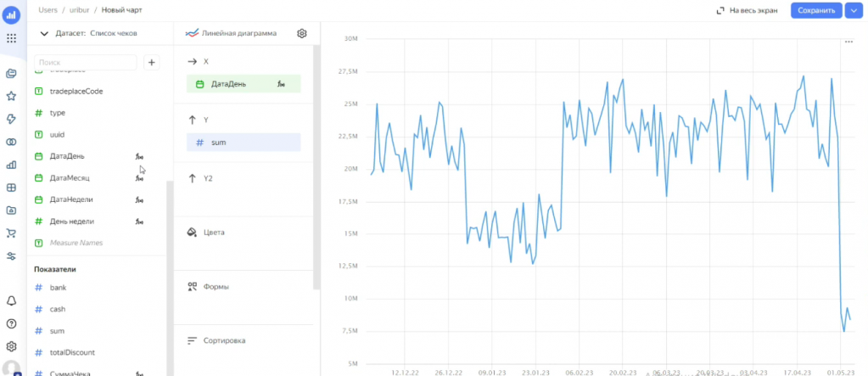Collapse the Датасет Список чеков chevron

point(44,34)
